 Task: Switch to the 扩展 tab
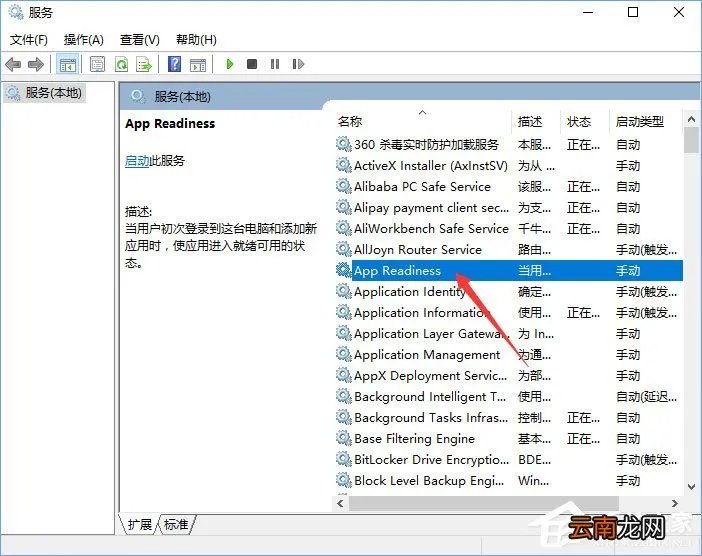coord(139,524)
